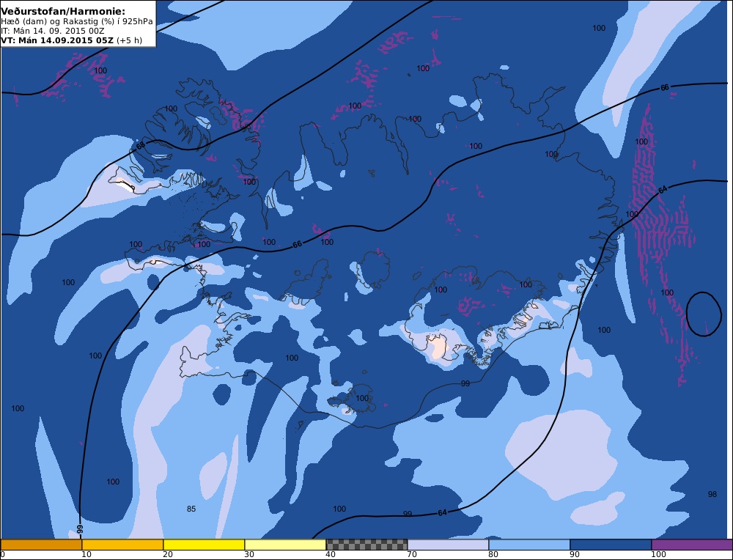Screen dimensions: 733x560
Task: Click the dark orange 0–10 legend swatch
Action: coord(41,545)
